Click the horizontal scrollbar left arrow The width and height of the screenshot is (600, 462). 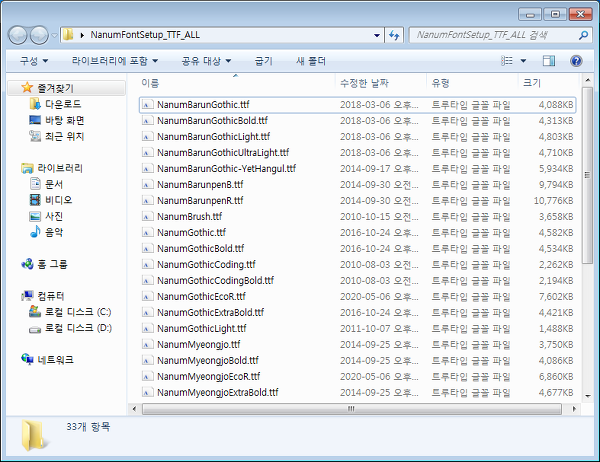pyautogui.click(x=134, y=409)
